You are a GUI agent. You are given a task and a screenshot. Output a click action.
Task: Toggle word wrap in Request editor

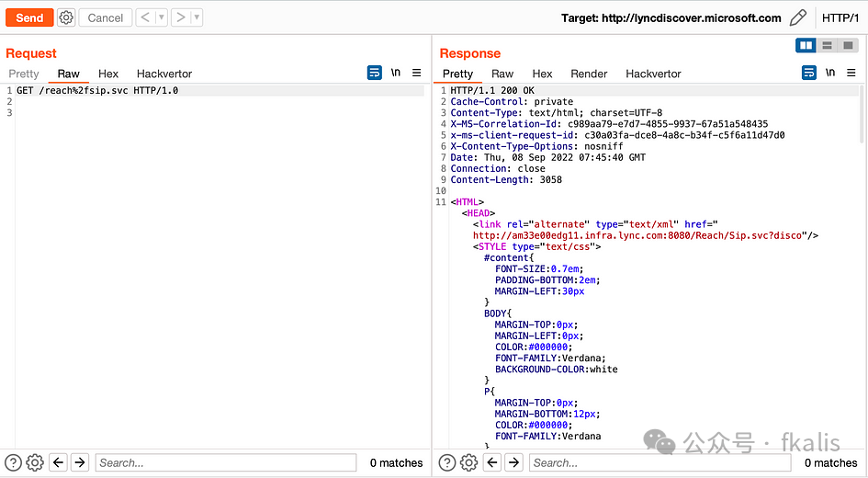coord(375,73)
